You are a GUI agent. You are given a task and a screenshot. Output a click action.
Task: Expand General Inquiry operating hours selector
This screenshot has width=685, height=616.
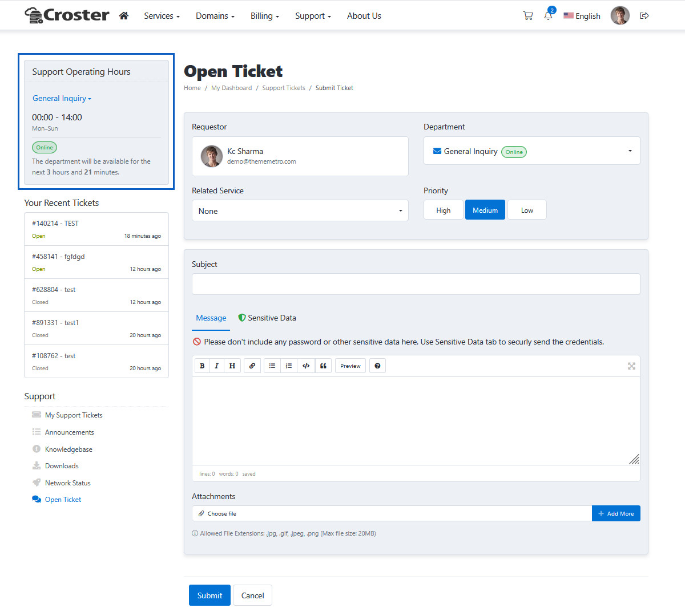tap(62, 99)
